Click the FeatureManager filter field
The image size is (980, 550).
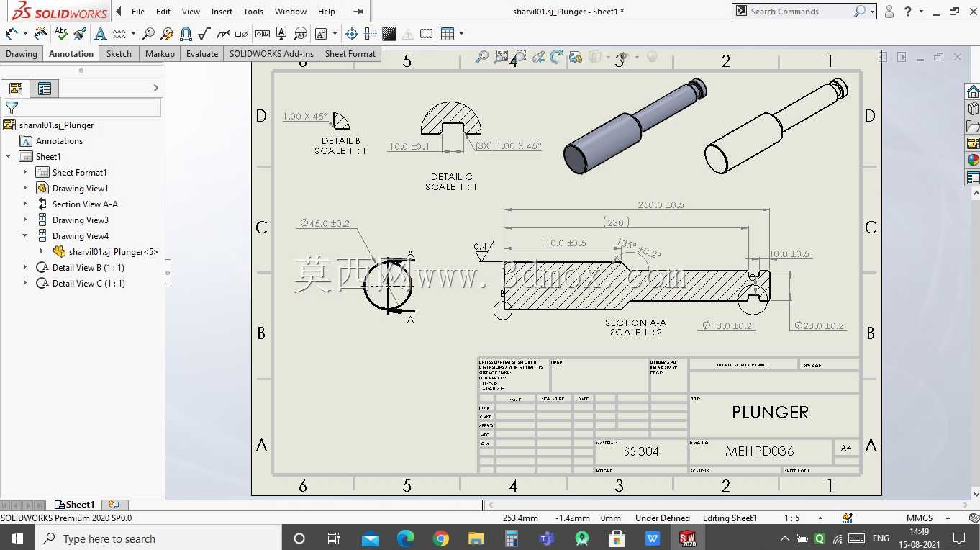tap(83, 107)
